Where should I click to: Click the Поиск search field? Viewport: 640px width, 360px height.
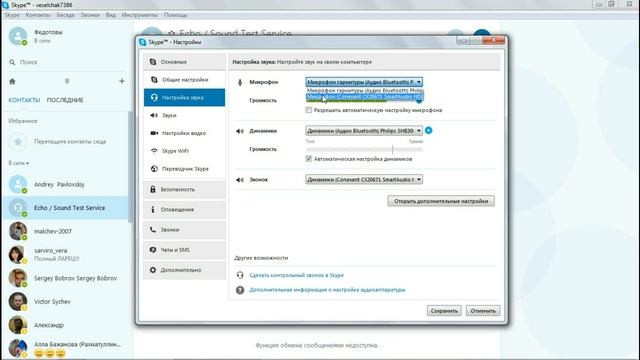pos(67,62)
